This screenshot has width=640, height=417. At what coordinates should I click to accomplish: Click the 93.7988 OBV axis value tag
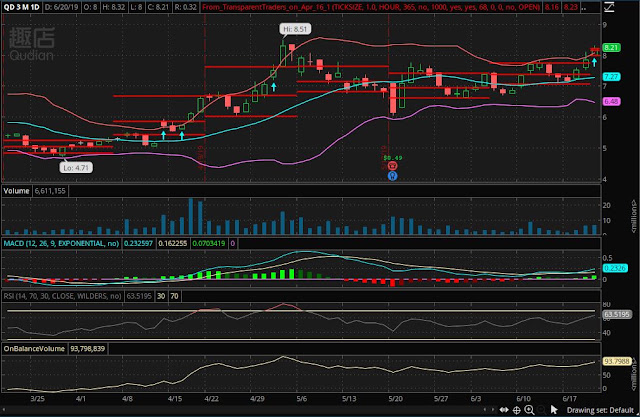click(617, 361)
